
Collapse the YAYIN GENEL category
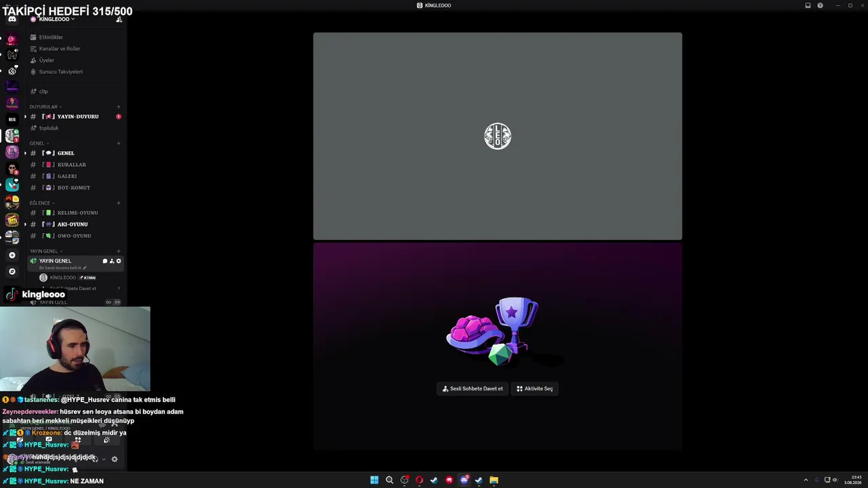[x=45, y=251]
